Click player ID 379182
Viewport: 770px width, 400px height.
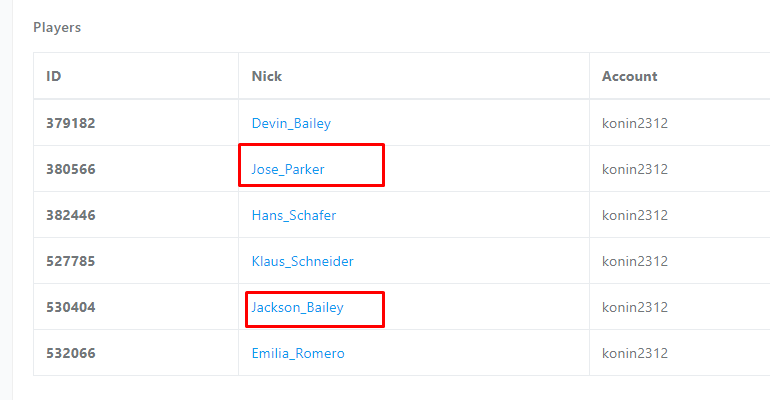(x=71, y=123)
